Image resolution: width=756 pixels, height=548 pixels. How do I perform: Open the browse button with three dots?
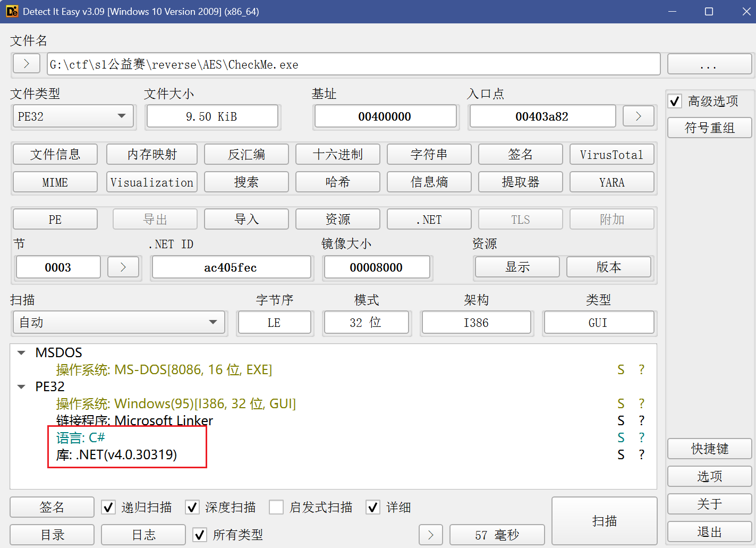[709, 64]
